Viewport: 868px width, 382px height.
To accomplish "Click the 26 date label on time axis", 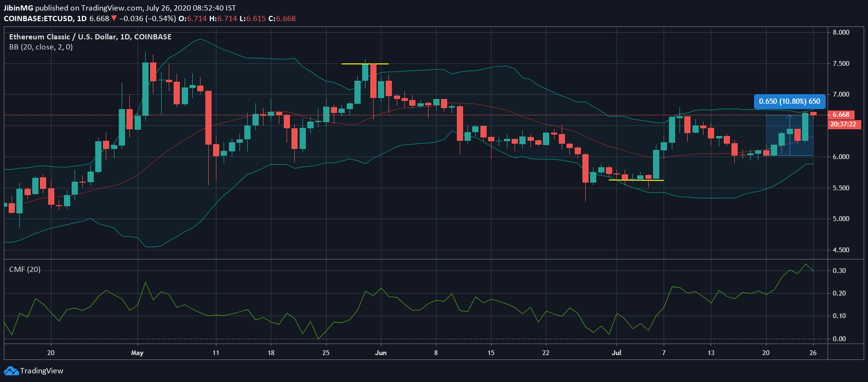I will pos(813,353).
